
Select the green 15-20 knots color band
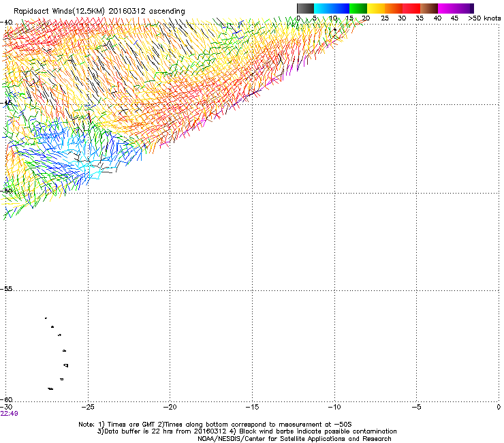tap(358, 8)
